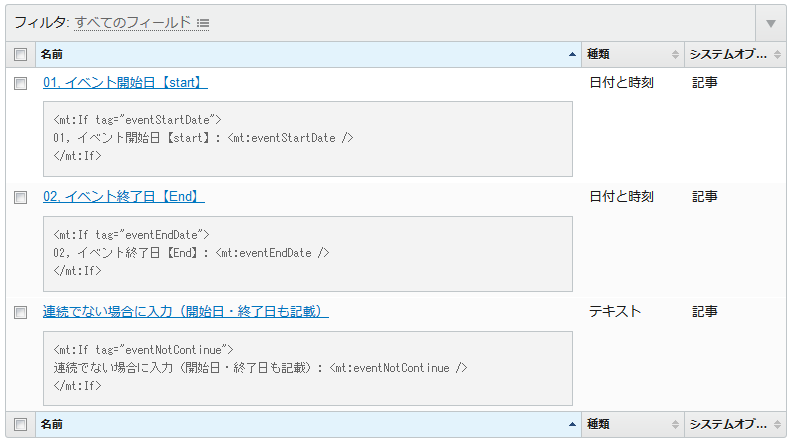Screen dimensions: 793x442
Task: Expand the filter panel dropdown triangle
Action: (771, 23)
